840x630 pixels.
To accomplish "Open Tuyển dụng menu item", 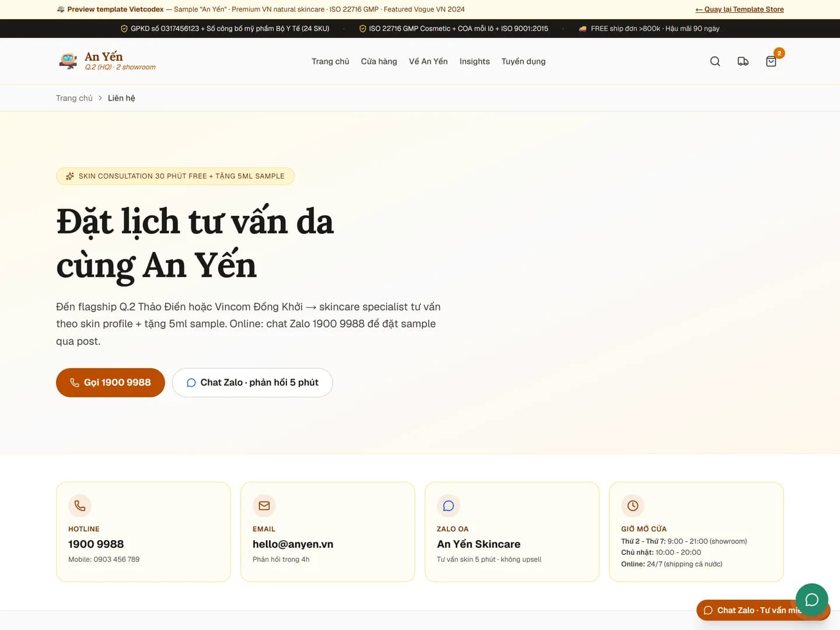I will [524, 61].
